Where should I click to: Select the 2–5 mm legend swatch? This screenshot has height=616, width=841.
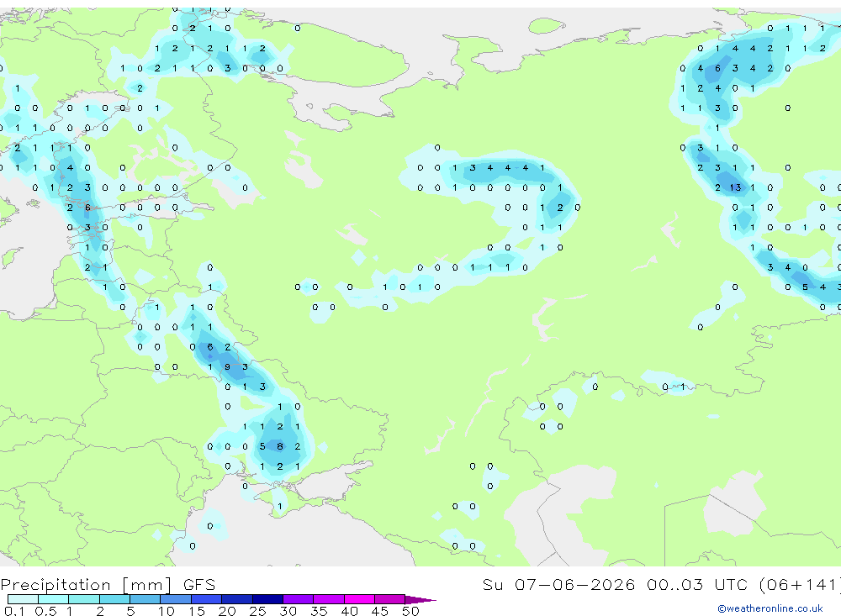[114, 599]
